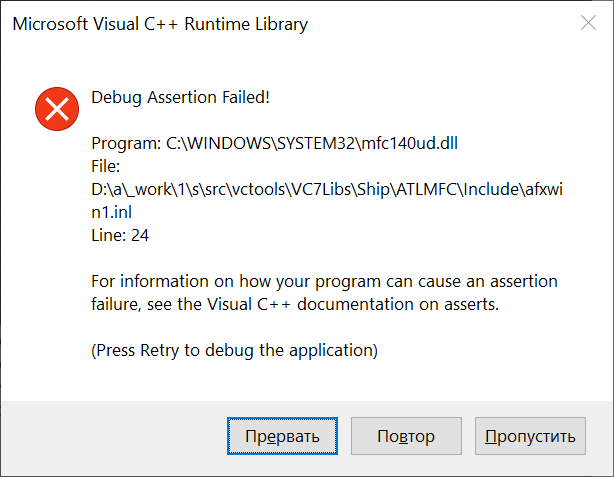Choose Повтор to debug the application
This screenshot has width=614, height=477.
(x=406, y=436)
